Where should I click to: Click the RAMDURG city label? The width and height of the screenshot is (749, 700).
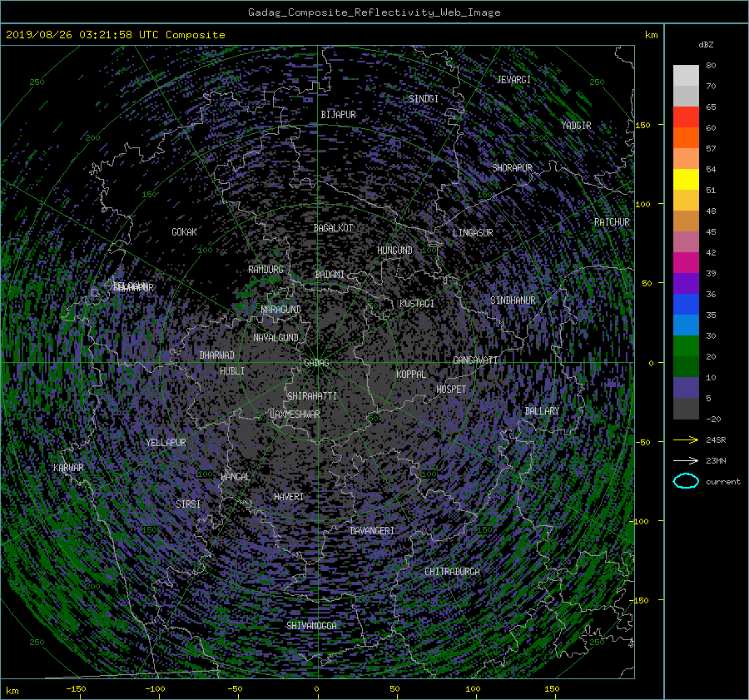[265, 270]
